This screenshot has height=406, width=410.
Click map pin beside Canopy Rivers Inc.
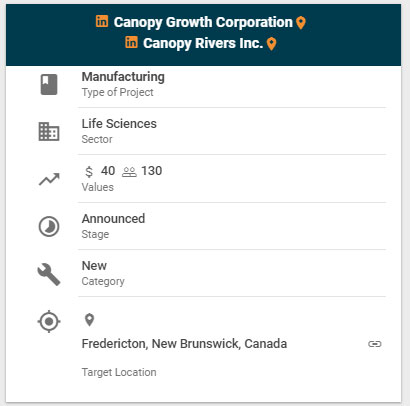click(x=272, y=44)
